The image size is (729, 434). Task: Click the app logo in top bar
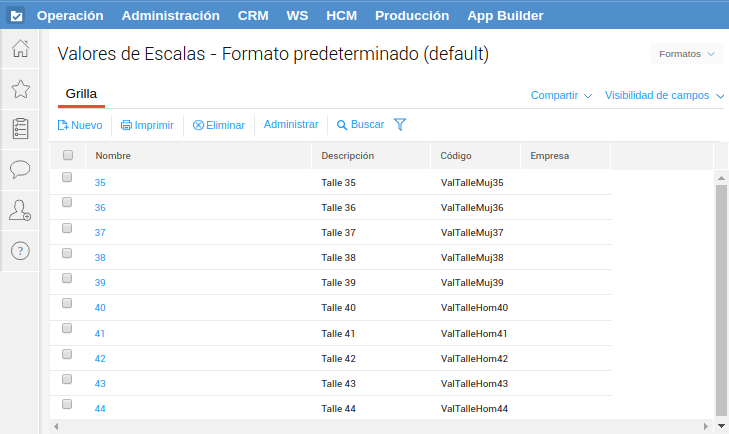17,16
